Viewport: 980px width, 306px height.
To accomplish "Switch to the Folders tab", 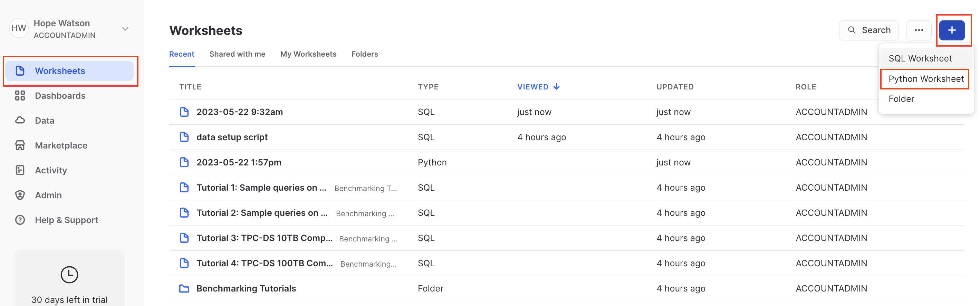I will click(364, 54).
